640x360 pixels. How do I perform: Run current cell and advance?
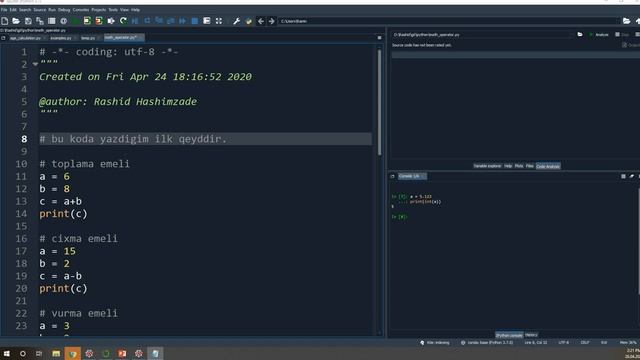[99, 21]
